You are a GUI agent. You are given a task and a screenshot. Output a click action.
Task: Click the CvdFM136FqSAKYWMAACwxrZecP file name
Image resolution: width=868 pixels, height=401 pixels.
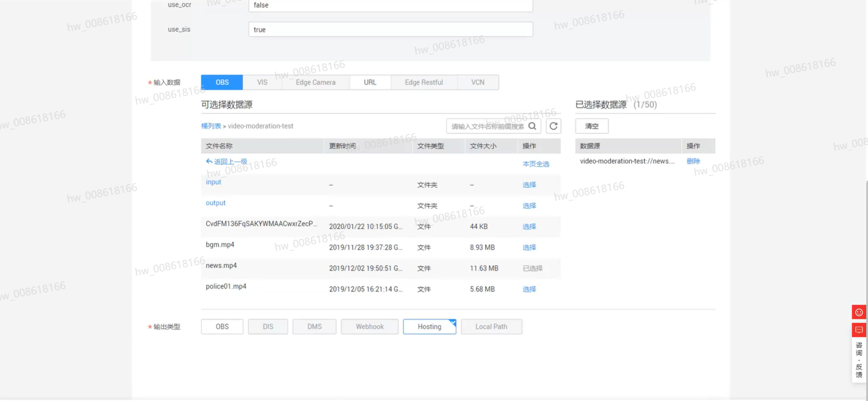coord(261,224)
